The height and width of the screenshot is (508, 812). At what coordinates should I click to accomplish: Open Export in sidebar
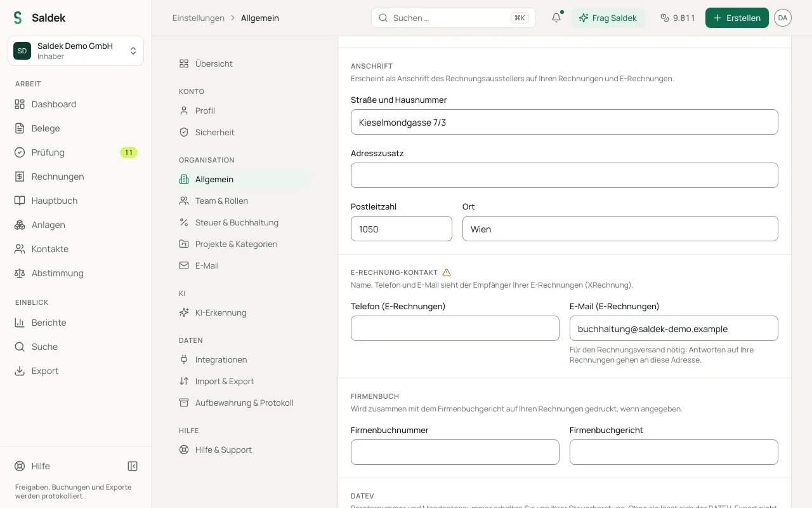pyautogui.click(x=76, y=371)
